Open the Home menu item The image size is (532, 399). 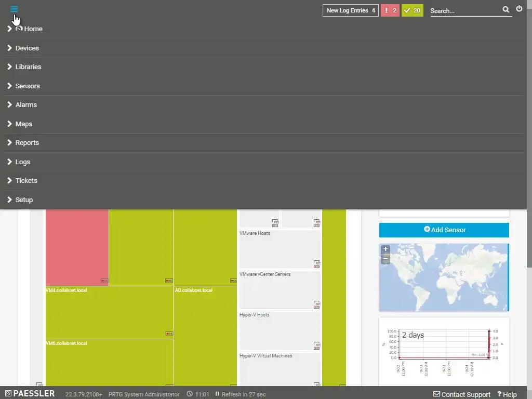pos(33,29)
